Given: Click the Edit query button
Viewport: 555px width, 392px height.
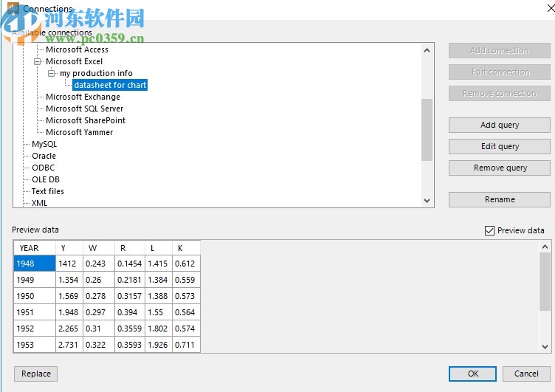Looking at the screenshot, I should click(x=500, y=146).
